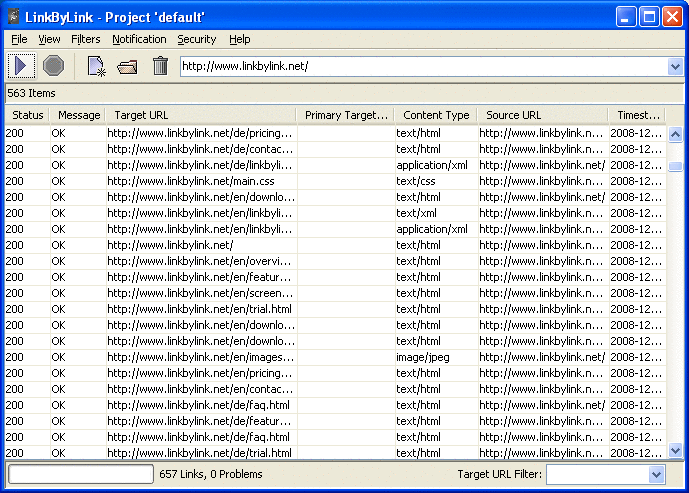This screenshot has width=689, height=493.
Task: Open the View menu
Action: tap(49, 40)
